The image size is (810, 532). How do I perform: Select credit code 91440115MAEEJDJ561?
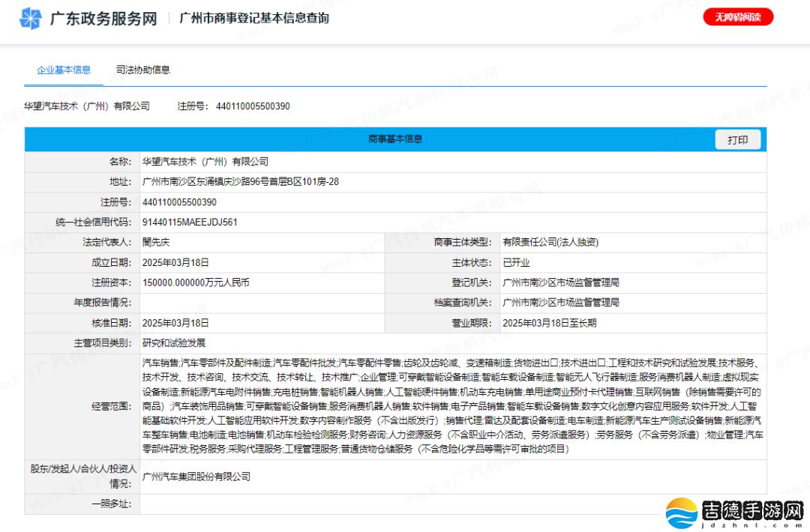pos(190,223)
